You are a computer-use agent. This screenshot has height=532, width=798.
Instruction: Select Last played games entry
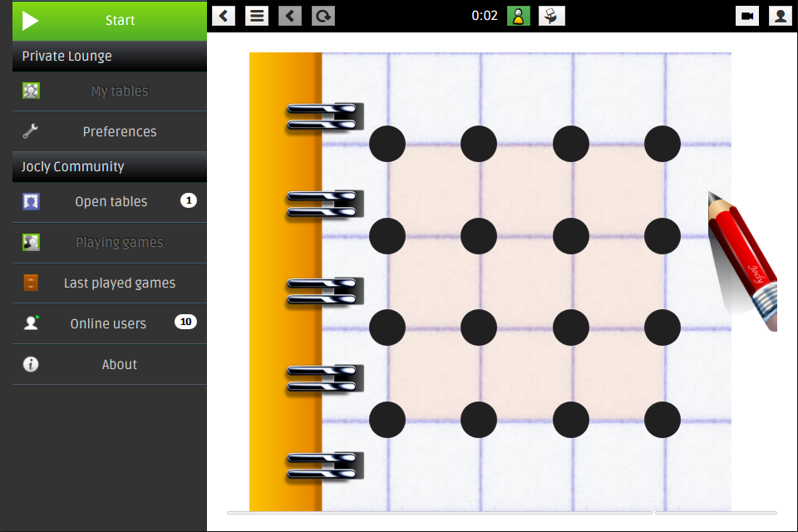click(119, 283)
